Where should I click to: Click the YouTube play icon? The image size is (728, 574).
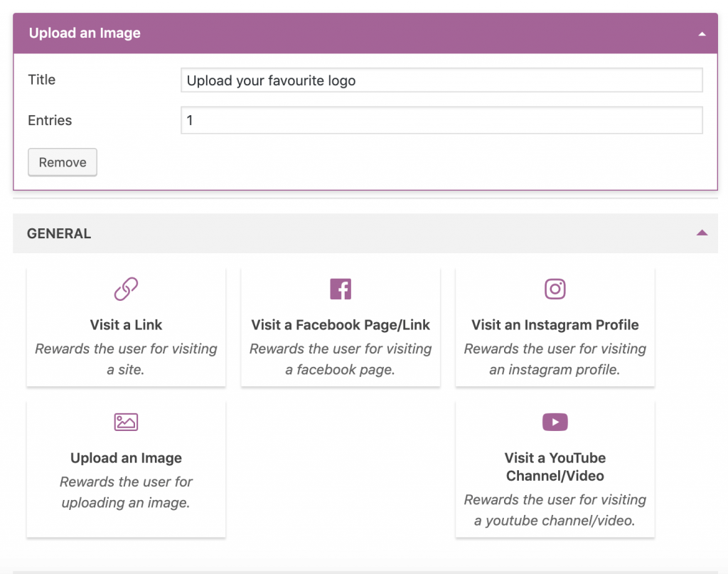tap(555, 422)
